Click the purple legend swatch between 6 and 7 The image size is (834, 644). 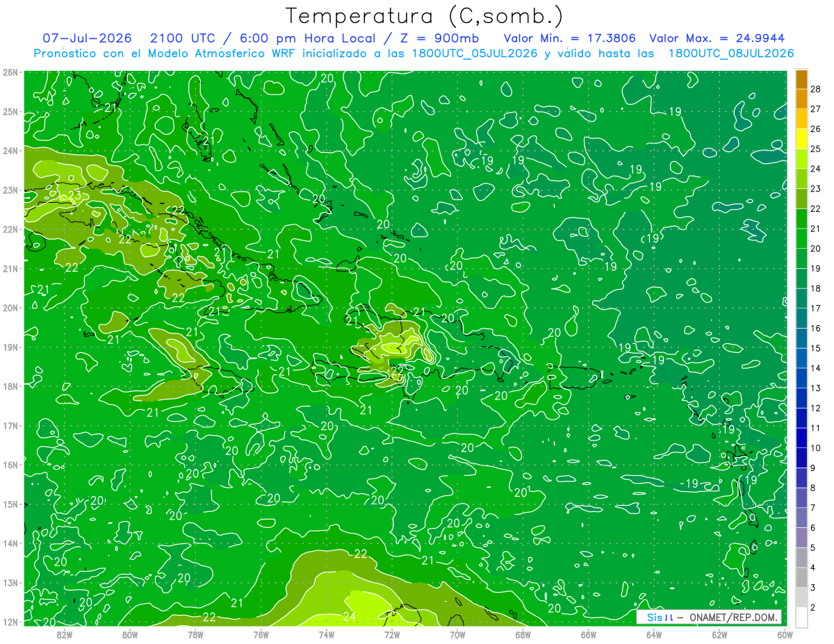[x=801, y=518]
